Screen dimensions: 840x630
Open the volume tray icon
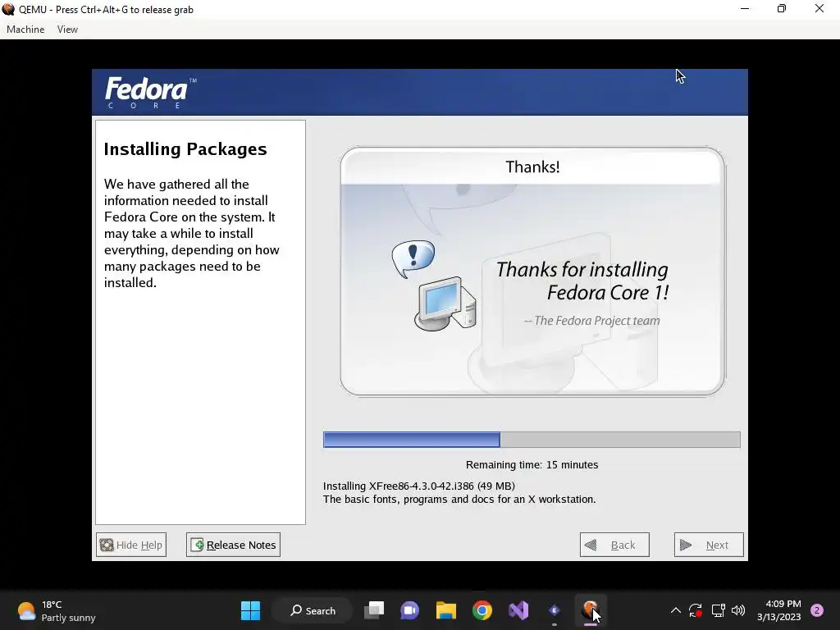point(738,610)
